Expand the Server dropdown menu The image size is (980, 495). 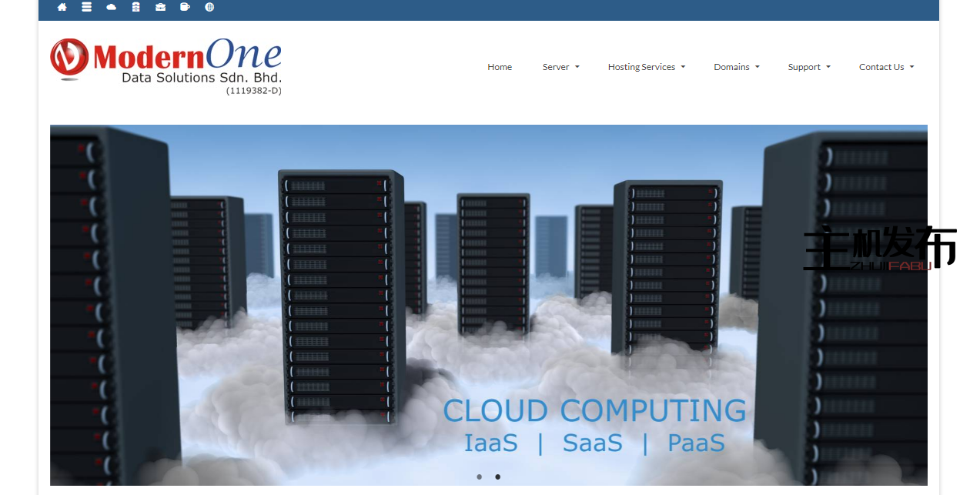coord(560,67)
